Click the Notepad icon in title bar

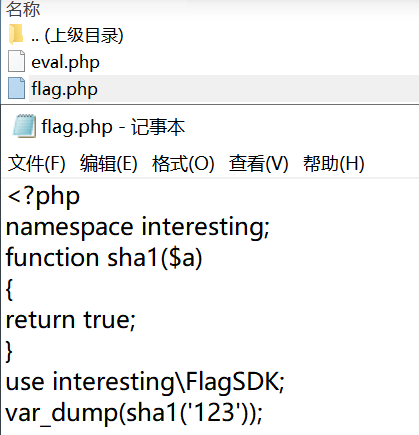24,126
